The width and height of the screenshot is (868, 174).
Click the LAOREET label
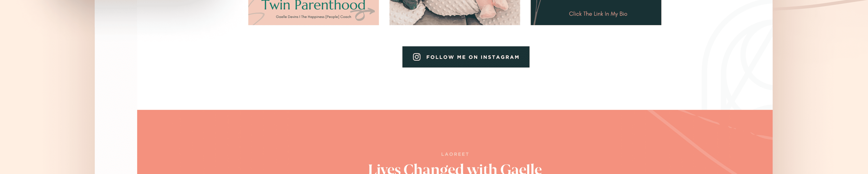click(455, 154)
